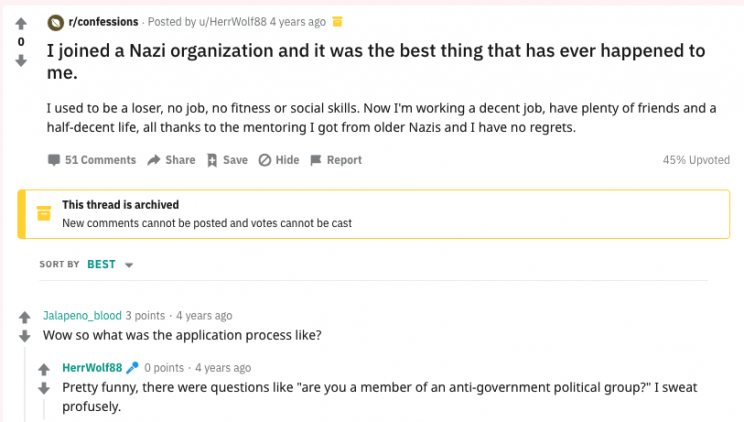The image size is (744, 422).
Task: Upvote the Jalapeno_blood comment
Action: tap(26, 316)
